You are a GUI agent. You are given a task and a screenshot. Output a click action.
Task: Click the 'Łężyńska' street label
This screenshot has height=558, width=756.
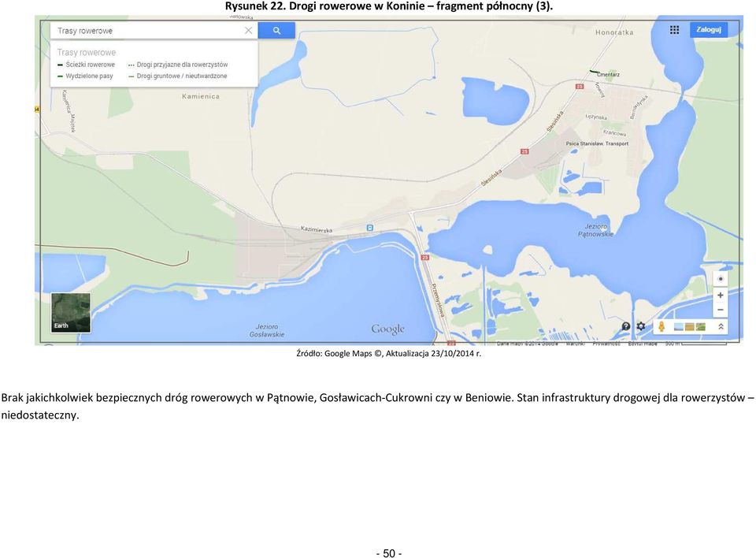596,117
